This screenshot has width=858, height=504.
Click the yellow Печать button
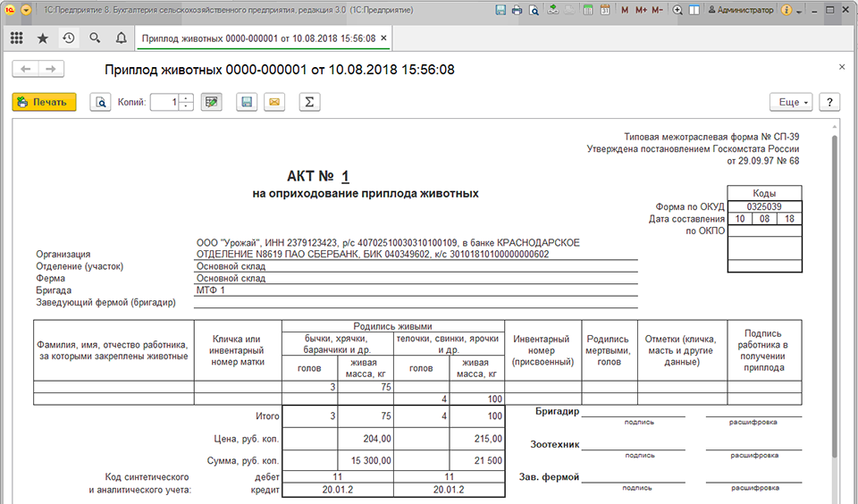tap(45, 103)
